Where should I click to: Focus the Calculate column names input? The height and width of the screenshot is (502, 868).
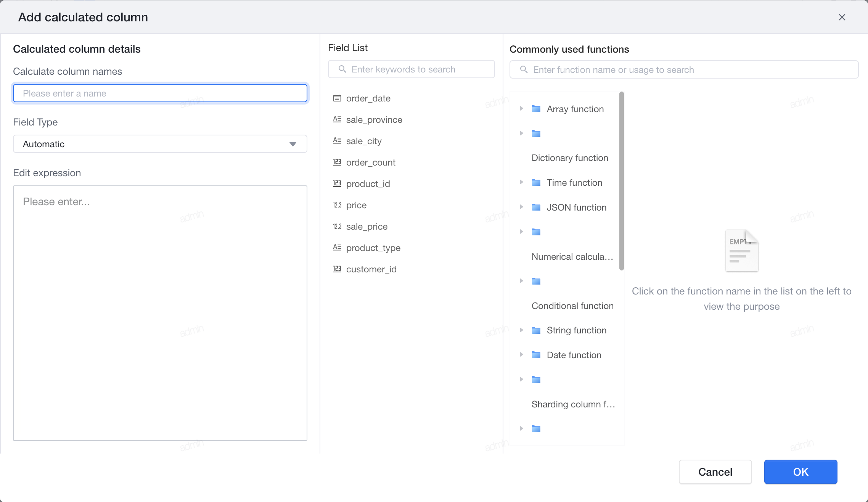160,93
